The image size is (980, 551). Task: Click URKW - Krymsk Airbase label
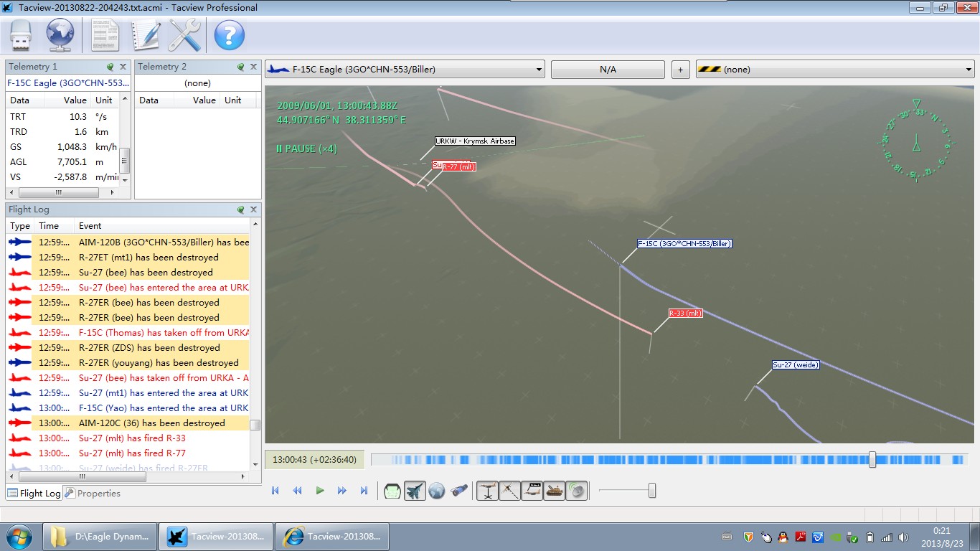475,141
